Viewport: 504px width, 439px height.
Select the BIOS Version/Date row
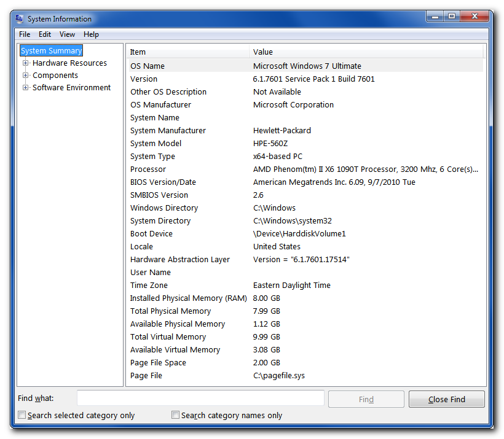pyautogui.click(x=306, y=182)
